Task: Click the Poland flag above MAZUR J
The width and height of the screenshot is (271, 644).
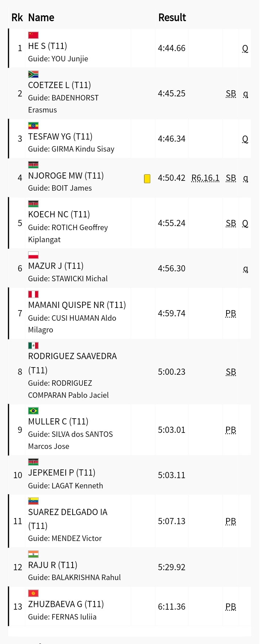Action: 33,255
